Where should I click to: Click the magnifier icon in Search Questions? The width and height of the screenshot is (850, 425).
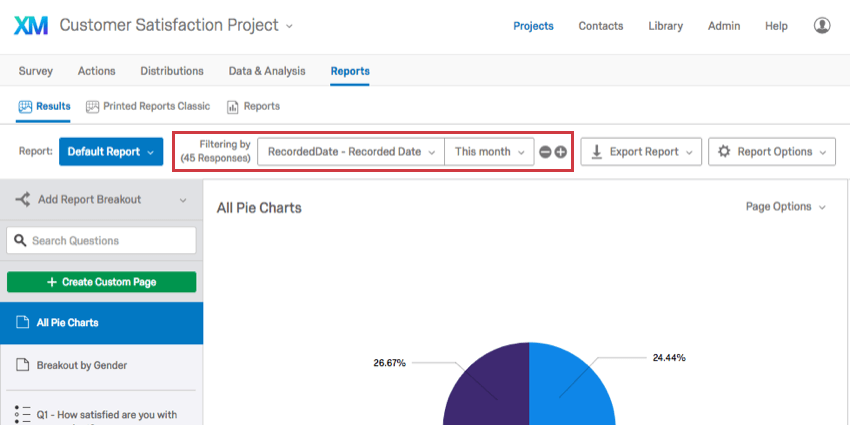(x=20, y=240)
